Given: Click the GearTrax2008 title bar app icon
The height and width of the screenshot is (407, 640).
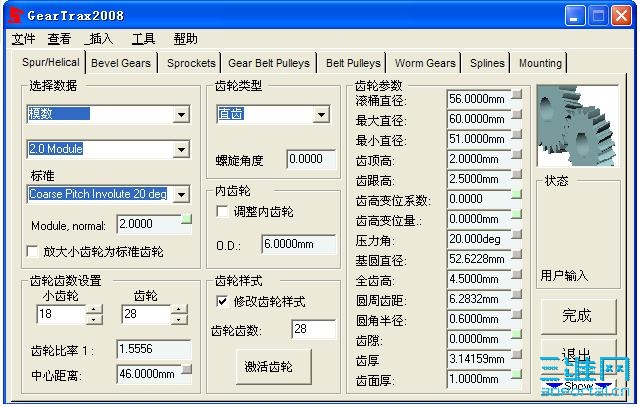Looking at the screenshot, I should [x=15, y=15].
